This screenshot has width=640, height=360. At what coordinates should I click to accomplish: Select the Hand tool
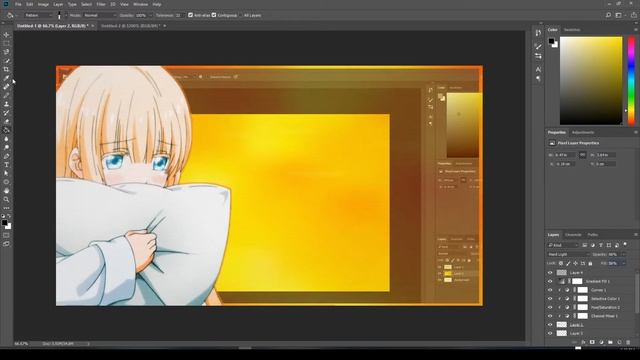pos(6,191)
